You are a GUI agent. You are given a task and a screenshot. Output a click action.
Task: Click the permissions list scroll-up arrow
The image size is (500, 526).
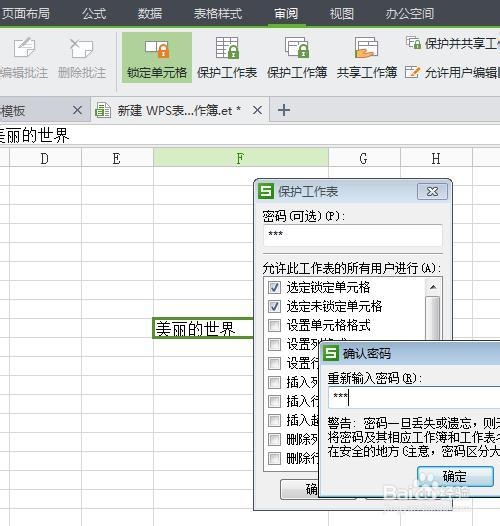[x=433, y=287]
